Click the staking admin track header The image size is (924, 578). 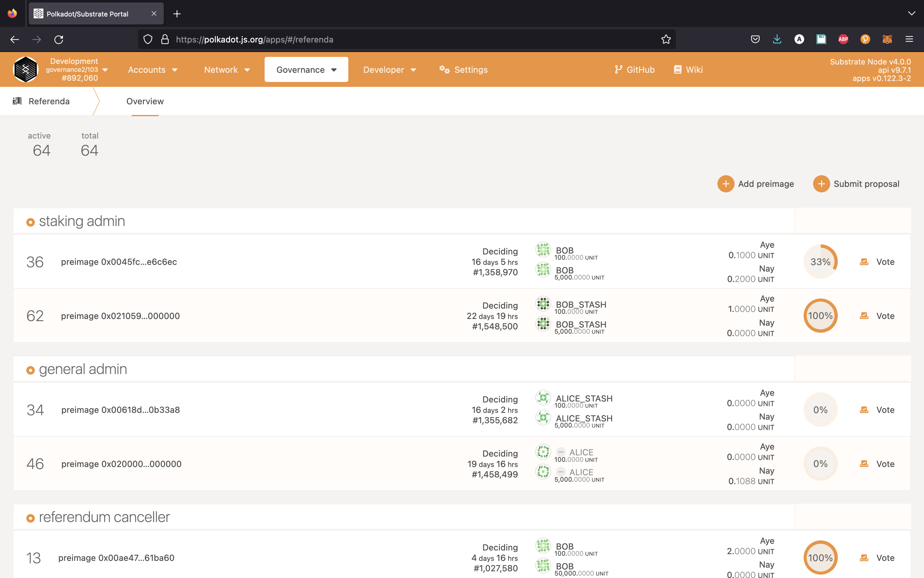pyautogui.click(x=82, y=221)
